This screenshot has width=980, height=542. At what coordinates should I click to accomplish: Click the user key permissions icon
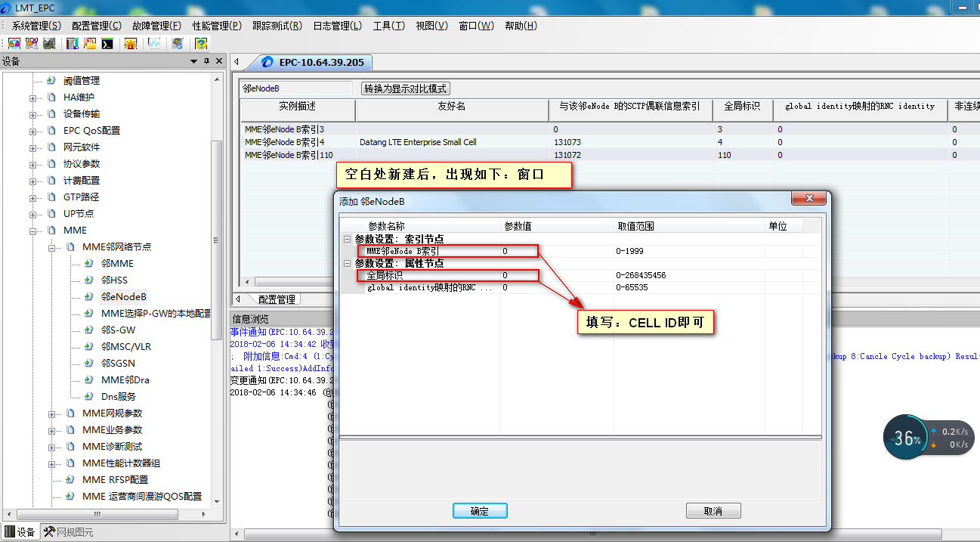click(32, 44)
